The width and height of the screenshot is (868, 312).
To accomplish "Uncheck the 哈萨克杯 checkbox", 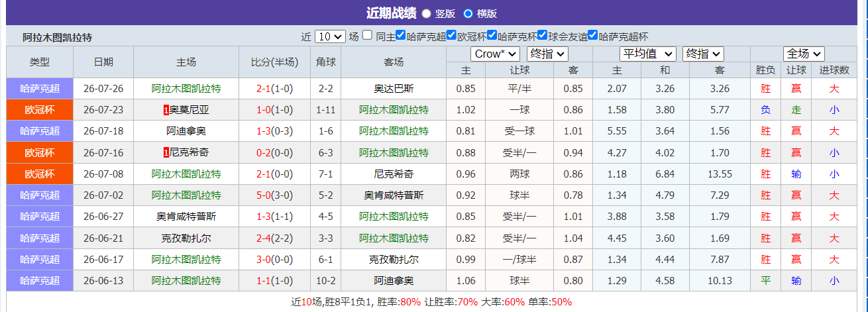I will pyautogui.click(x=492, y=36).
